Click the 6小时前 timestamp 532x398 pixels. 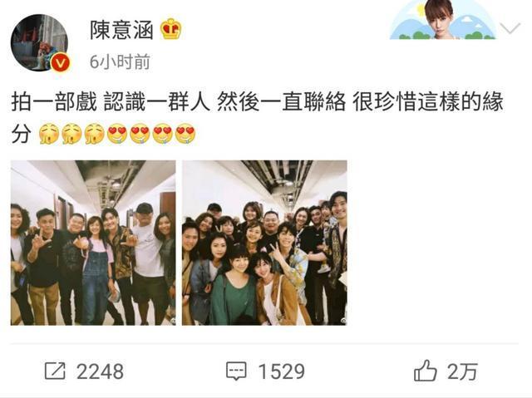coord(120,62)
